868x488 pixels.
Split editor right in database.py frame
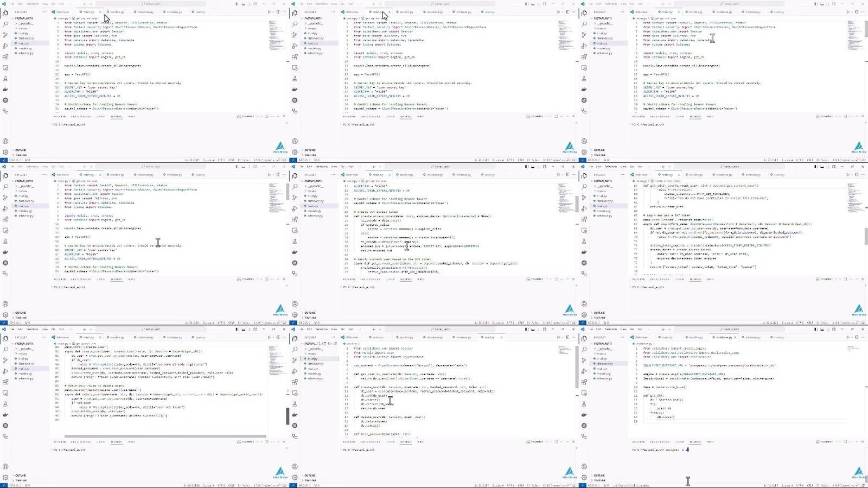(857, 337)
